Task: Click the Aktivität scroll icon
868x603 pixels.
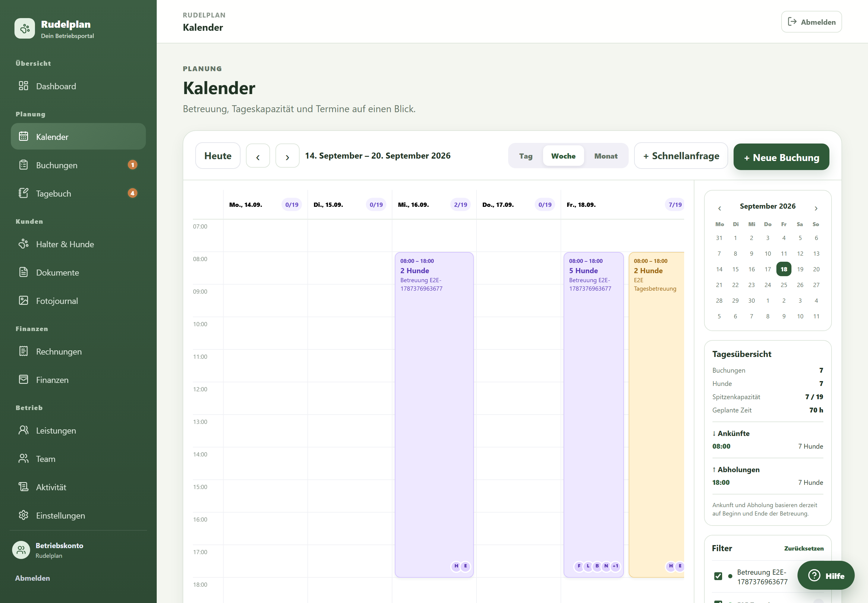Action: click(x=24, y=487)
